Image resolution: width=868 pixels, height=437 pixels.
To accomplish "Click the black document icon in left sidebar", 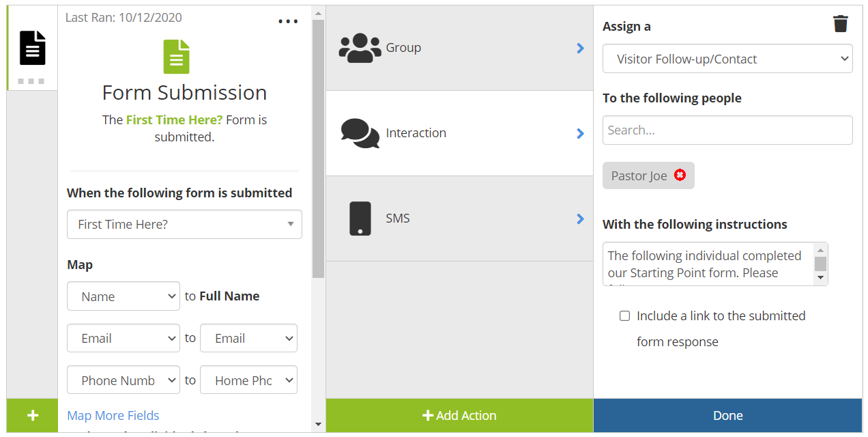I will tap(32, 48).
